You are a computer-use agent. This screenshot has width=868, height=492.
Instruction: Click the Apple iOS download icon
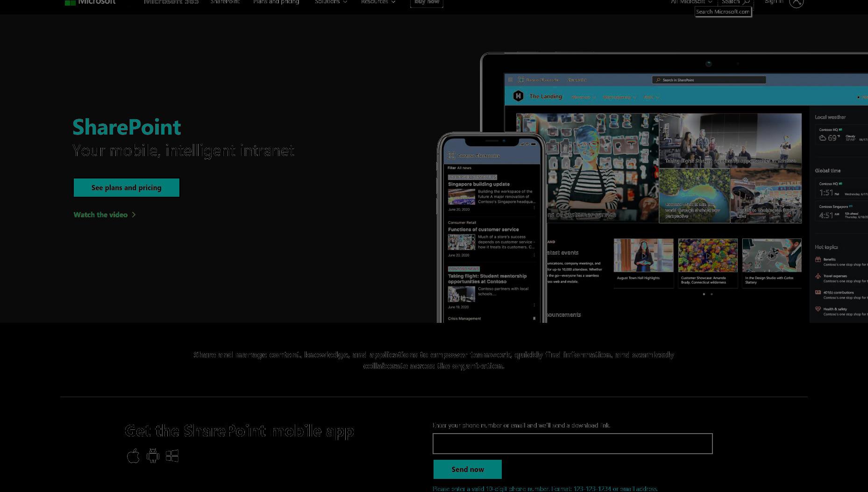pyautogui.click(x=133, y=456)
